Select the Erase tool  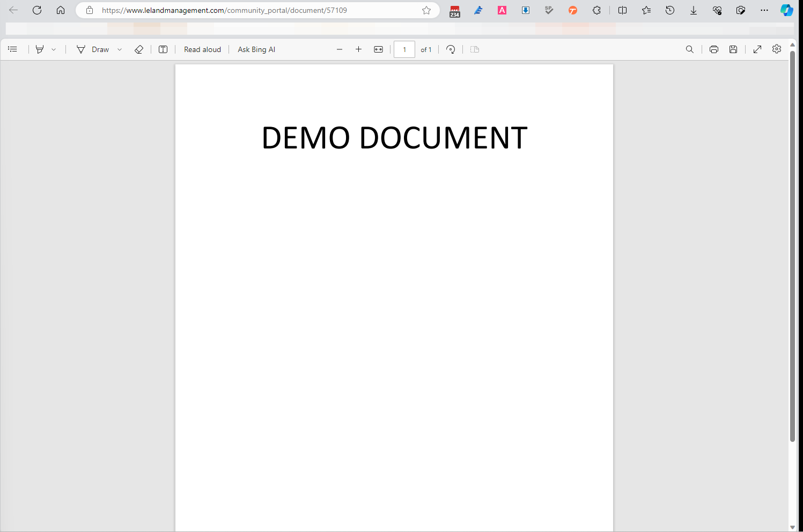click(x=139, y=49)
